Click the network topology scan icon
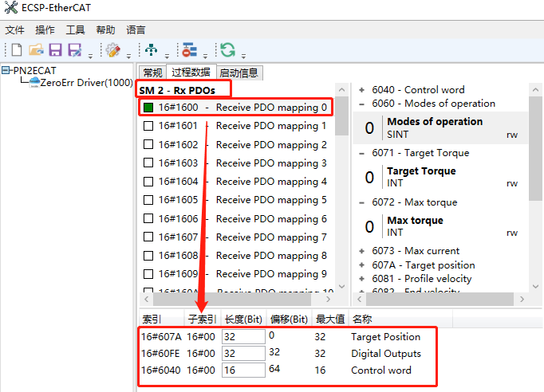The image size is (544, 392). click(152, 50)
